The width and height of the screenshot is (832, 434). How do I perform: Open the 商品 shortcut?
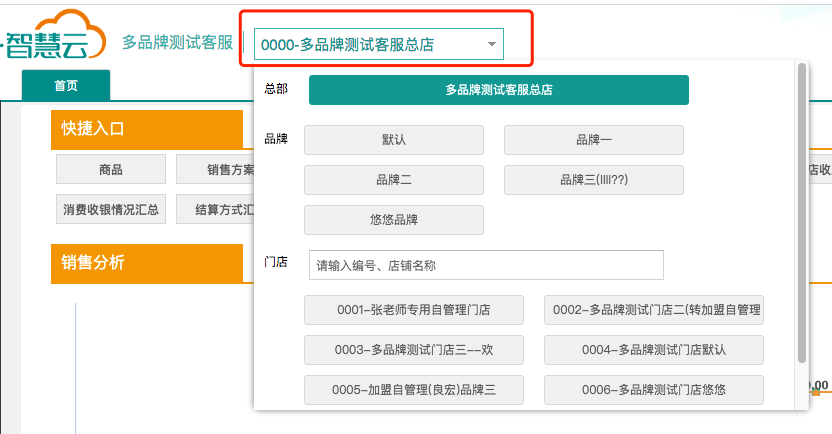[x=111, y=170]
